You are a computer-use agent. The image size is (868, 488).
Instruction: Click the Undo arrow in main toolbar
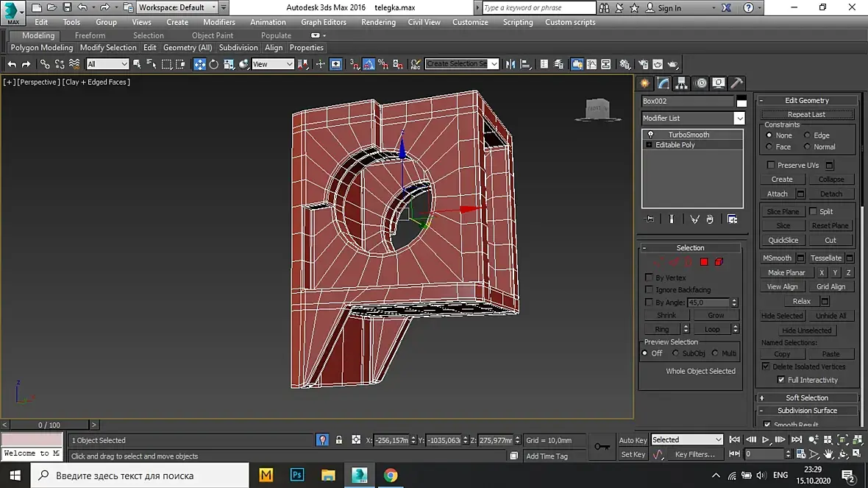(12, 64)
